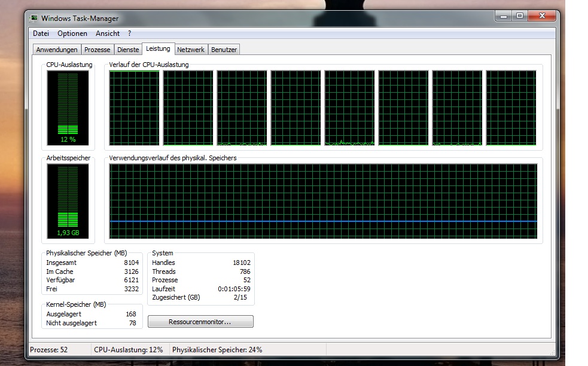Viewport: 588px width, 366px height.
Task: Click the physical memory usage history graph
Action: tap(323, 202)
